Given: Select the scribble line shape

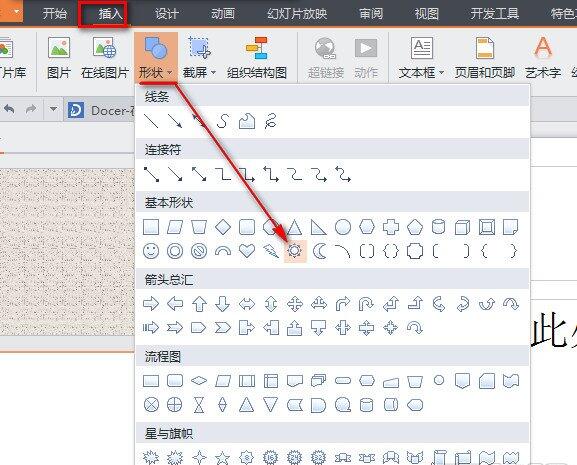Looking at the screenshot, I should pyautogui.click(x=270, y=121).
